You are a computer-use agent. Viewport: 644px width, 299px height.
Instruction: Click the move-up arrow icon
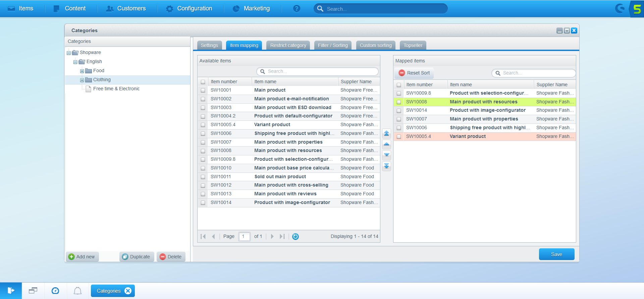[386, 144]
